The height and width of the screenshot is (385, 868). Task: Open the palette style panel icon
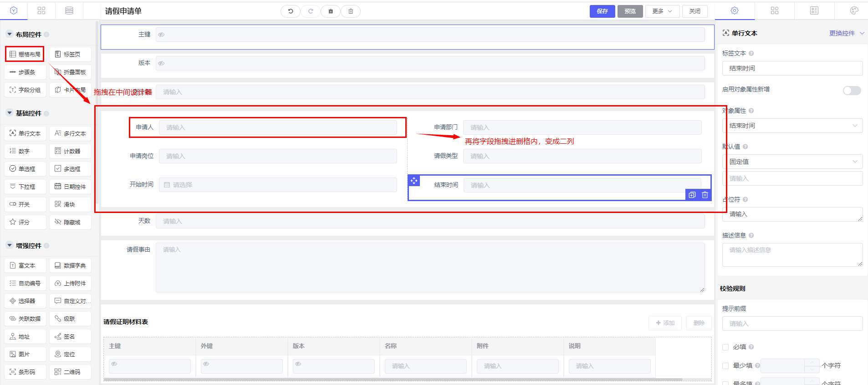854,10
